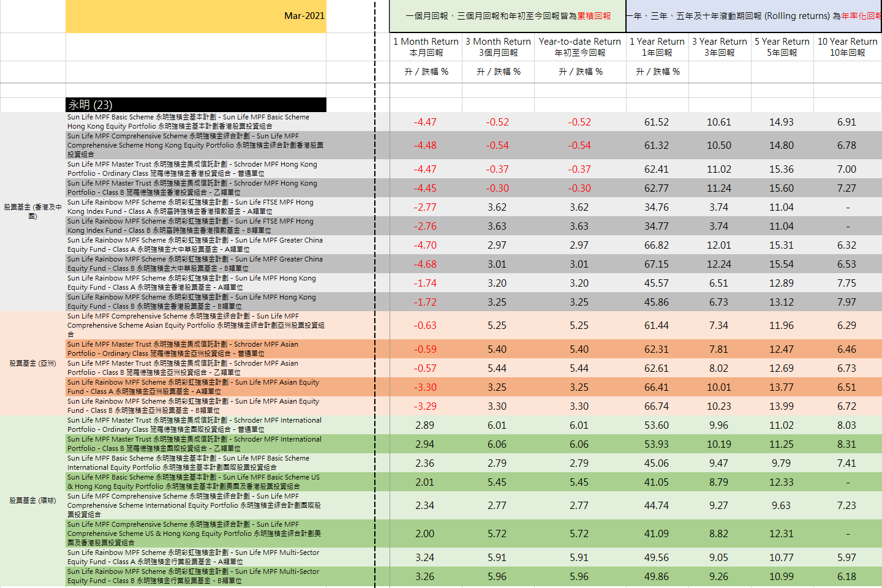Select the -2.77 one-month return cell

425,207
